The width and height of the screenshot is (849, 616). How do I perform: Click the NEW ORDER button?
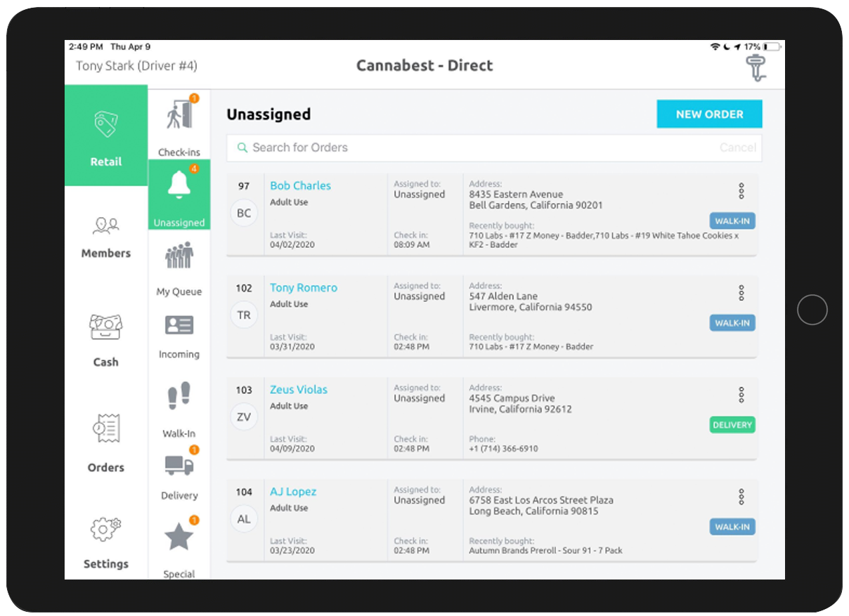(x=709, y=114)
